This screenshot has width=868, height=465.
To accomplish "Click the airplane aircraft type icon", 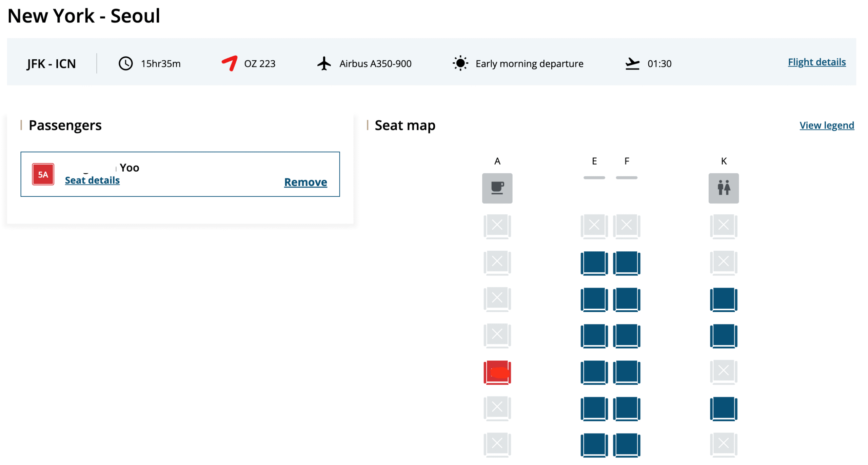I will coord(324,63).
